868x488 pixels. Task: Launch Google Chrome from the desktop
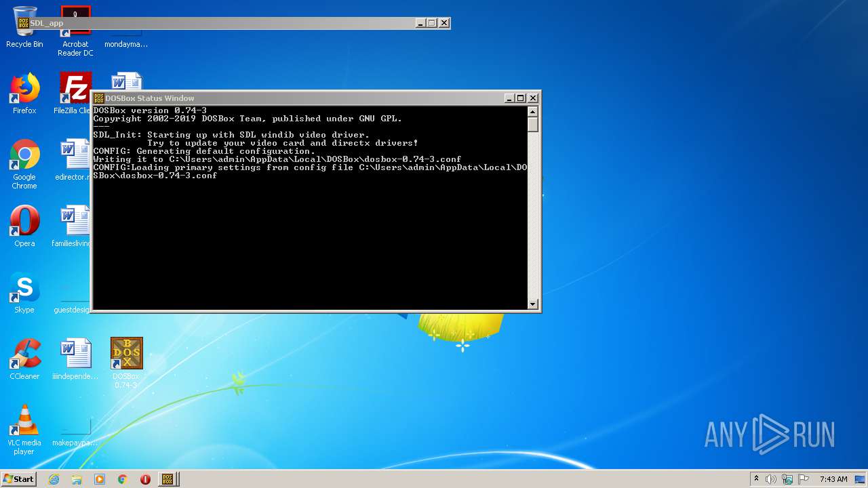click(x=24, y=164)
